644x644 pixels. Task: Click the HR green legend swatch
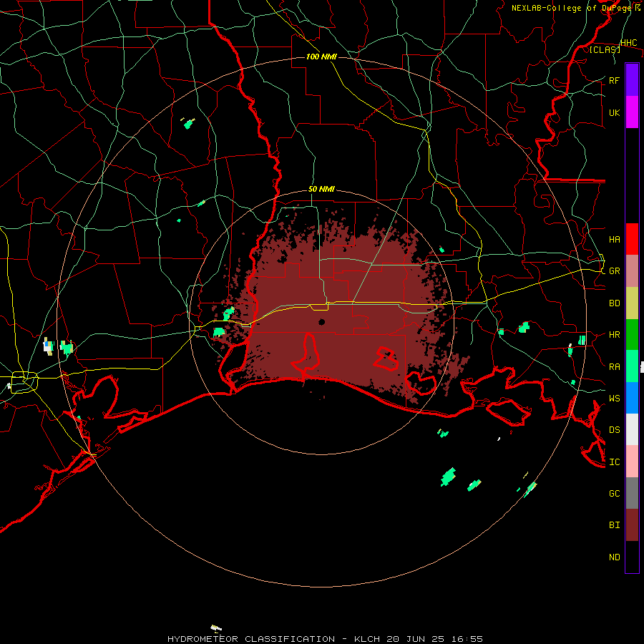click(632, 335)
